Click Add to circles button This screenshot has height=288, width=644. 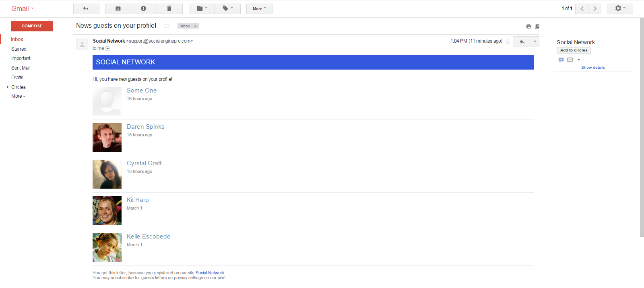[x=574, y=50]
